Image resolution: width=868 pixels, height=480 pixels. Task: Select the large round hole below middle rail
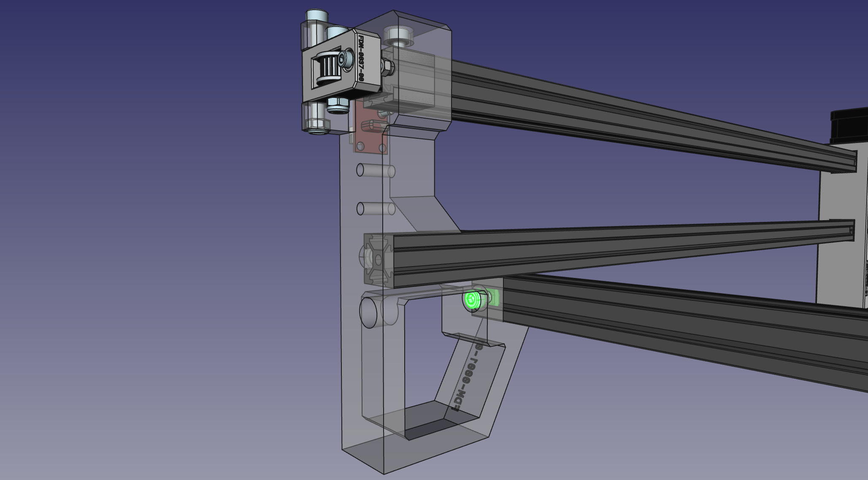coord(369,312)
